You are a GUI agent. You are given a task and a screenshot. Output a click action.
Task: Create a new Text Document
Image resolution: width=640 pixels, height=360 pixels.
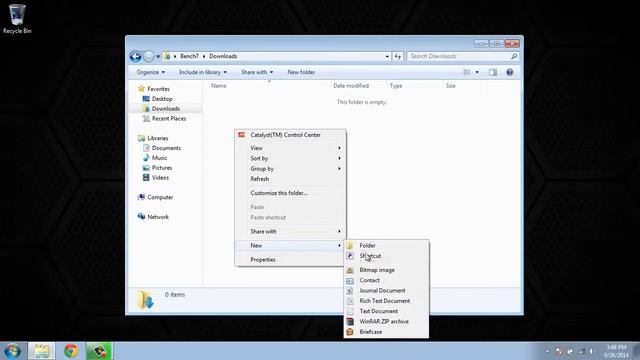(386, 311)
